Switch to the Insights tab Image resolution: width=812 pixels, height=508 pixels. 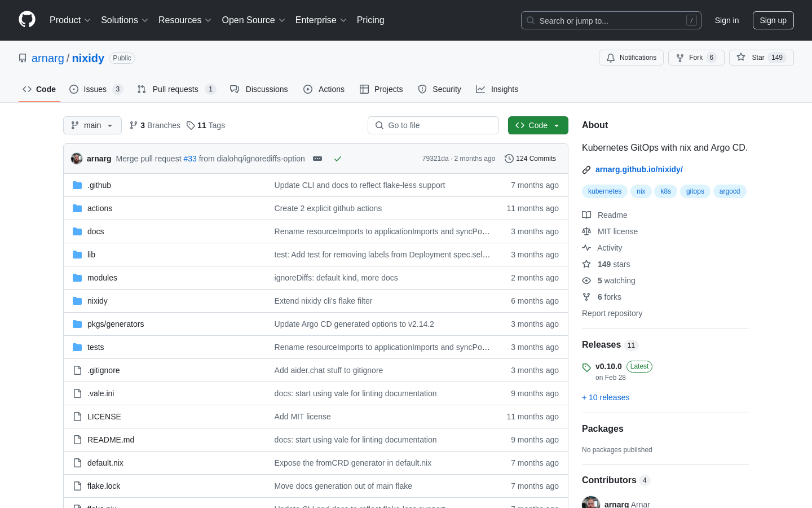click(497, 89)
